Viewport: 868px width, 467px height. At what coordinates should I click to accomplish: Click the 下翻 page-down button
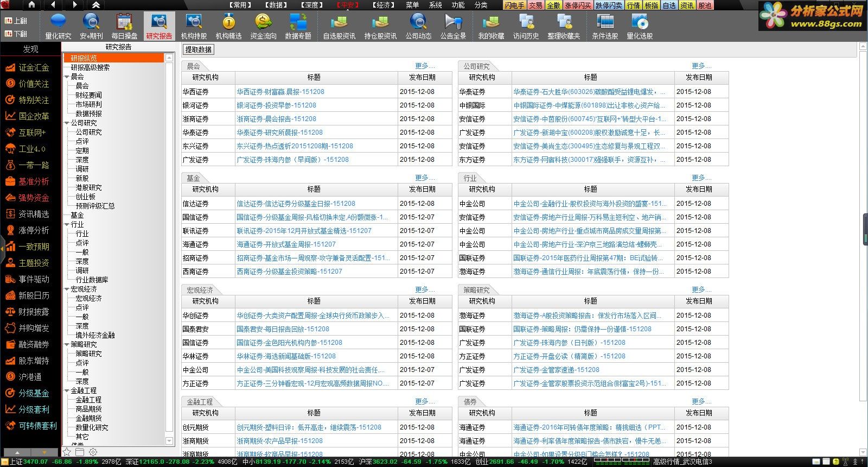click(x=16, y=34)
